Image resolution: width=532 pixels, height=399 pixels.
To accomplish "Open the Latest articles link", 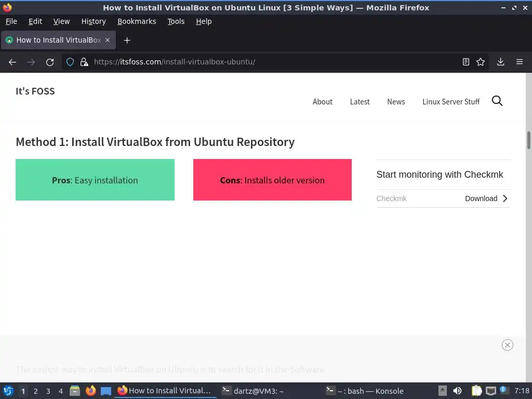I will (x=360, y=102).
